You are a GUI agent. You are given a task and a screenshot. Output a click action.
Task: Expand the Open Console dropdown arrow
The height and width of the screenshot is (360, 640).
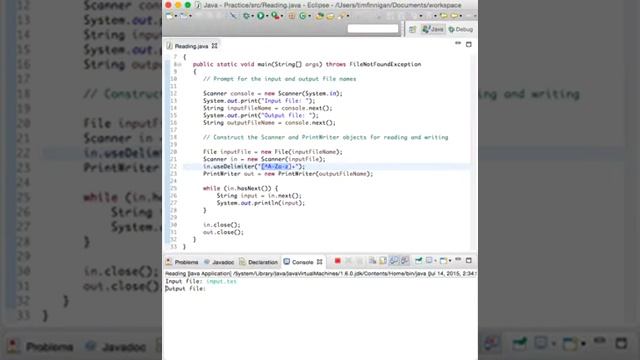tap(450, 261)
